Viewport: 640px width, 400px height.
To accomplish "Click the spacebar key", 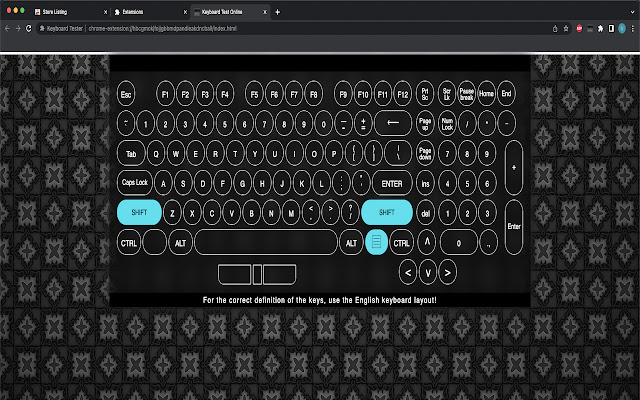I will click(x=266, y=242).
